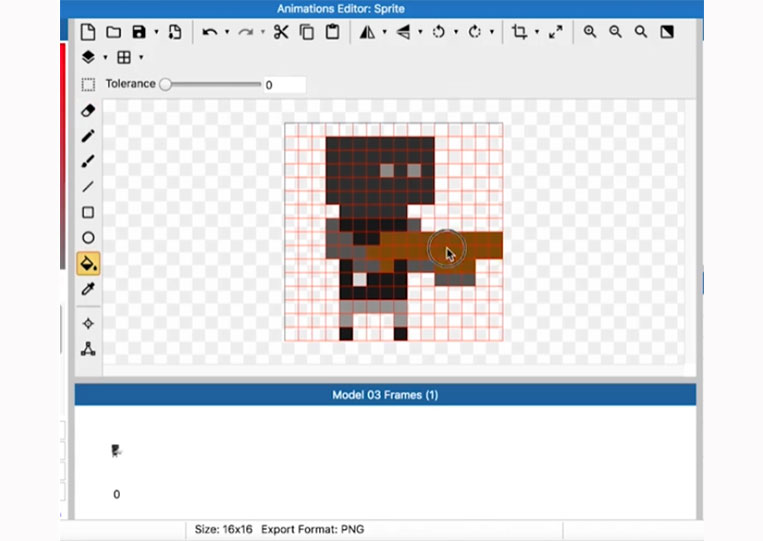Viewport: 763px width, 541px height.
Task: Click the layers stack icon
Action: click(x=88, y=57)
